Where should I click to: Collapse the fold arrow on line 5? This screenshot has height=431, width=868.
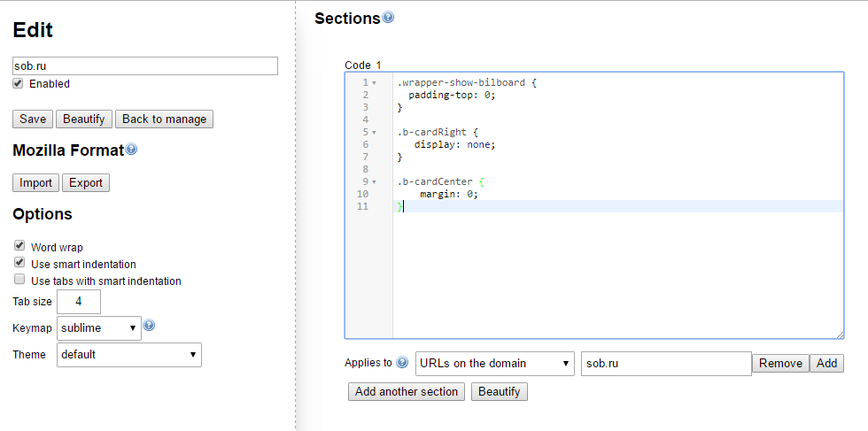374,133
